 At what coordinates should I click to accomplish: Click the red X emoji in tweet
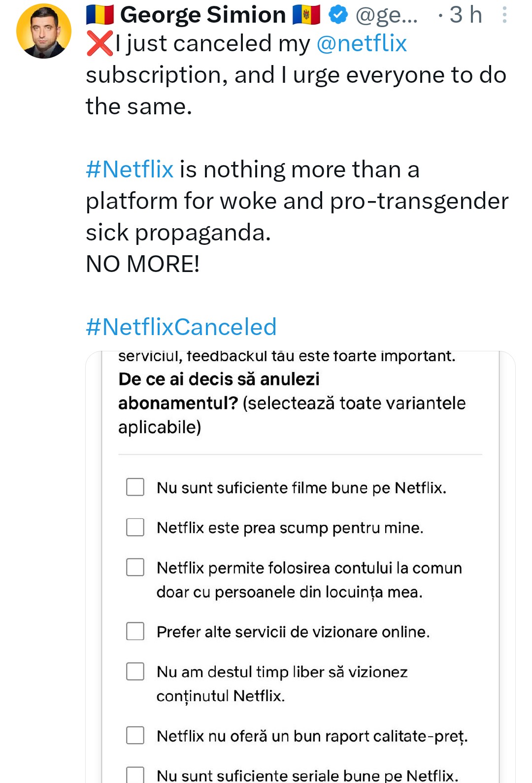pyautogui.click(x=99, y=44)
